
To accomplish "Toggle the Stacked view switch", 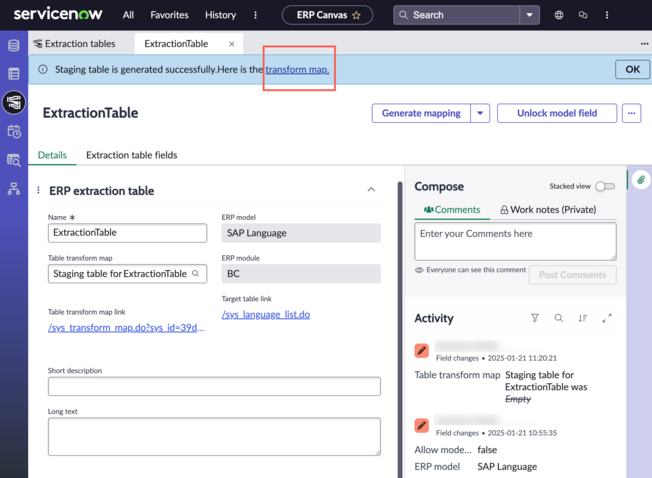I will click(x=605, y=186).
